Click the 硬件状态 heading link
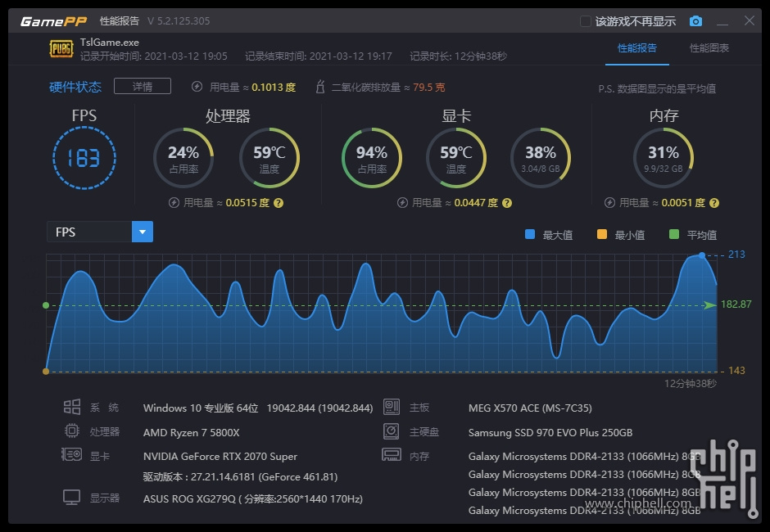 coord(75,87)
